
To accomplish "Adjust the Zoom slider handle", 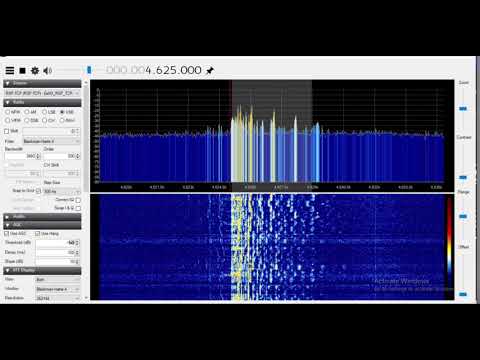I will [463, 109].
